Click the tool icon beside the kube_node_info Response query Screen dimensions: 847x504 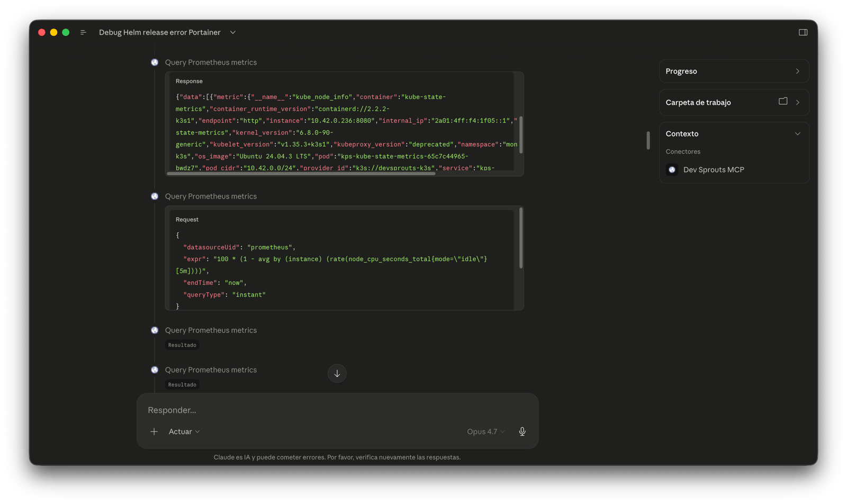pyautogui.click(x=155, y=62)
